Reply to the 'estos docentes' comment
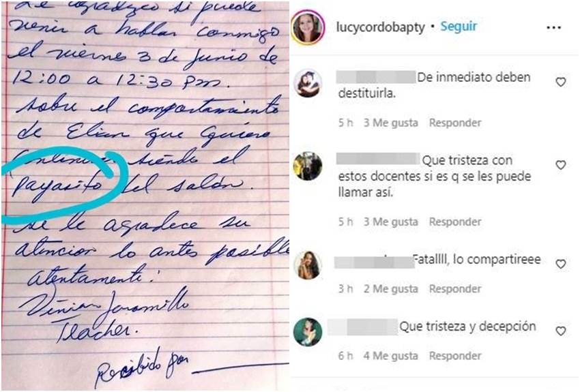 (x=455, y=222)
